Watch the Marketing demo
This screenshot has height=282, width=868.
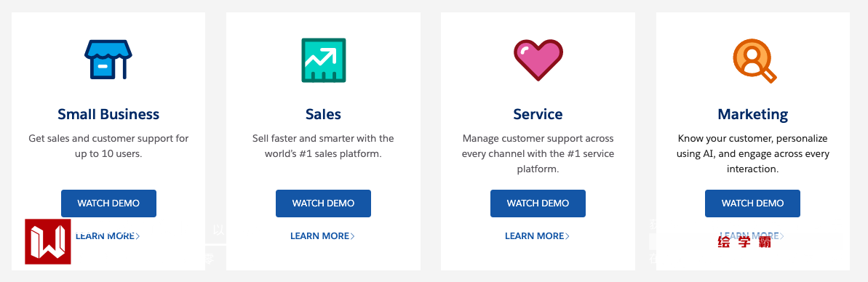tap(753, 204)
